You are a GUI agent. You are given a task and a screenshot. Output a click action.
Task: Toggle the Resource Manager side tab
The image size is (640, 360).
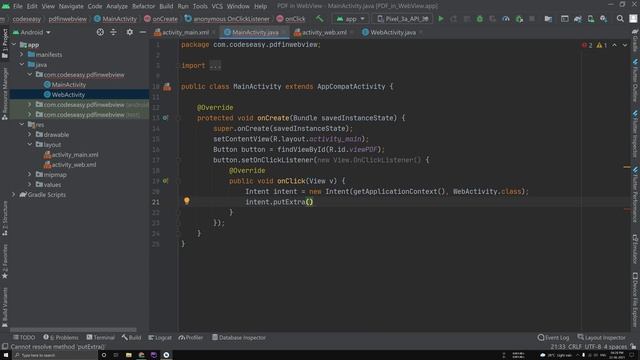click(5, 94)
